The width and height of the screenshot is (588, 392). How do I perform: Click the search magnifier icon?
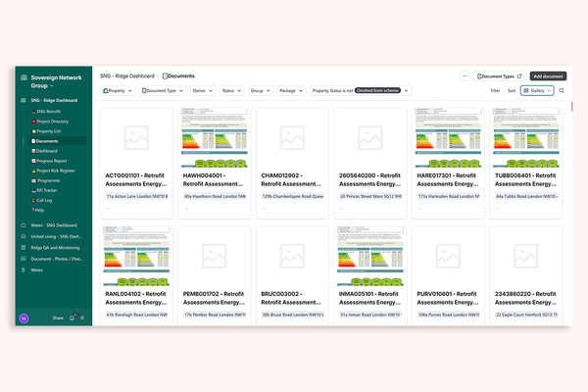pyautogui.click(x=562, y=90)
